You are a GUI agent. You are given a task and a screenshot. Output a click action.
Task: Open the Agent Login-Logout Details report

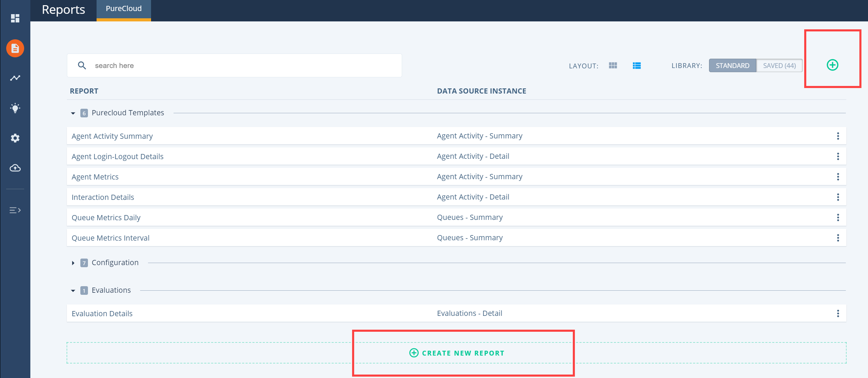coord(118,156)
